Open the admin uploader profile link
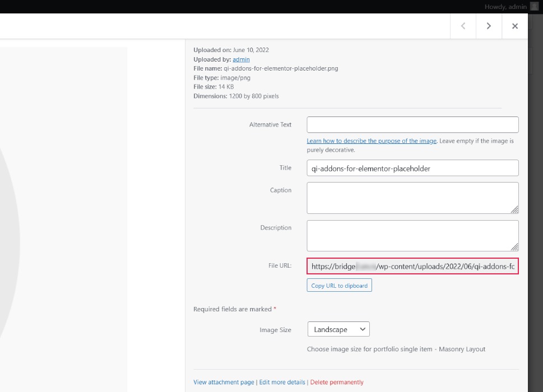Image resolution: width=543 pixels, height=392 pixels. coord(241,59)
